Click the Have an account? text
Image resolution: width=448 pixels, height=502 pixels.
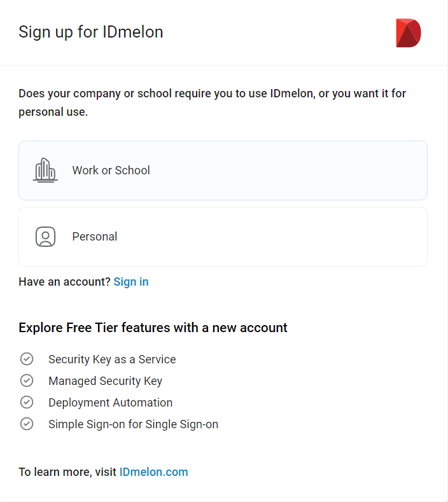(64, 282)
